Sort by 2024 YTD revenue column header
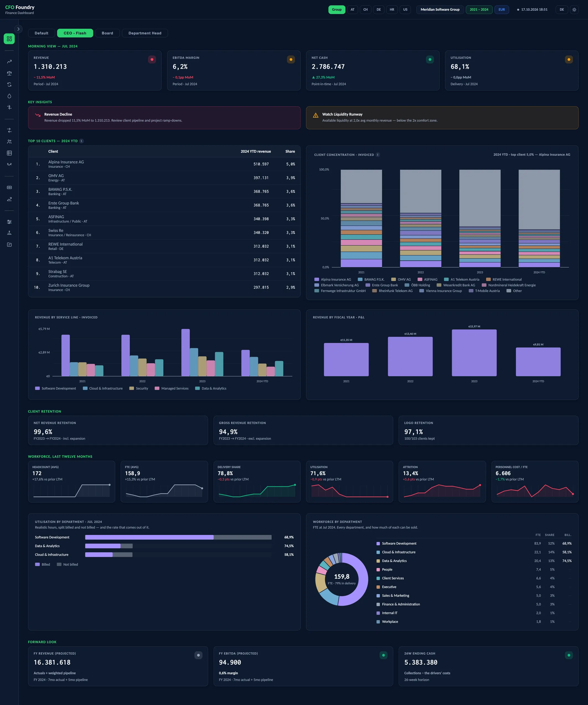The height and width of the screenshot is (705, 588). tap(256, 151)
